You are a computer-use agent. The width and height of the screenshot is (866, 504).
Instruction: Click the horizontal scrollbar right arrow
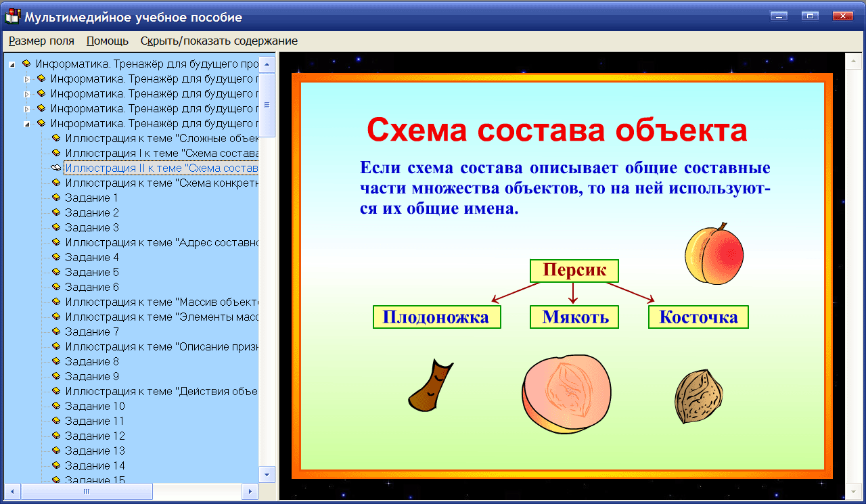250,492
